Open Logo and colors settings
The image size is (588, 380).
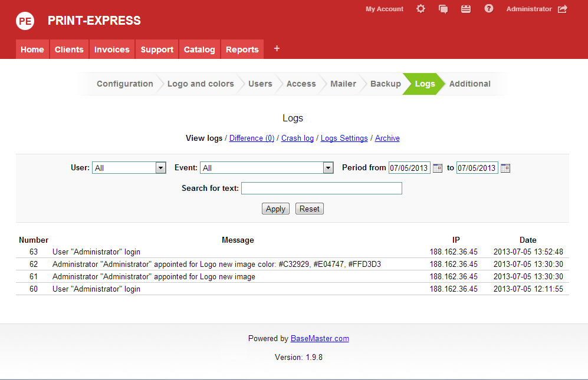click(201, 84)
